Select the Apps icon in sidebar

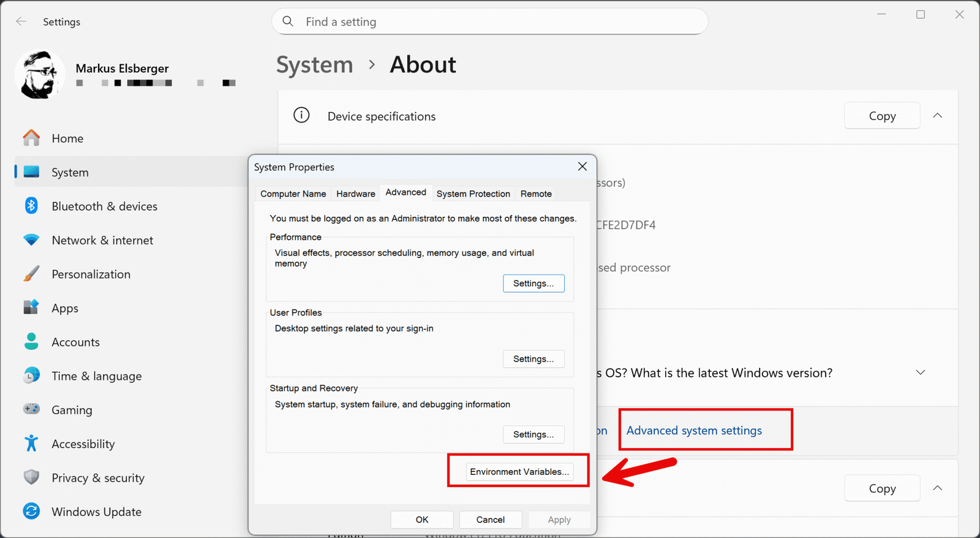(31, 308)
